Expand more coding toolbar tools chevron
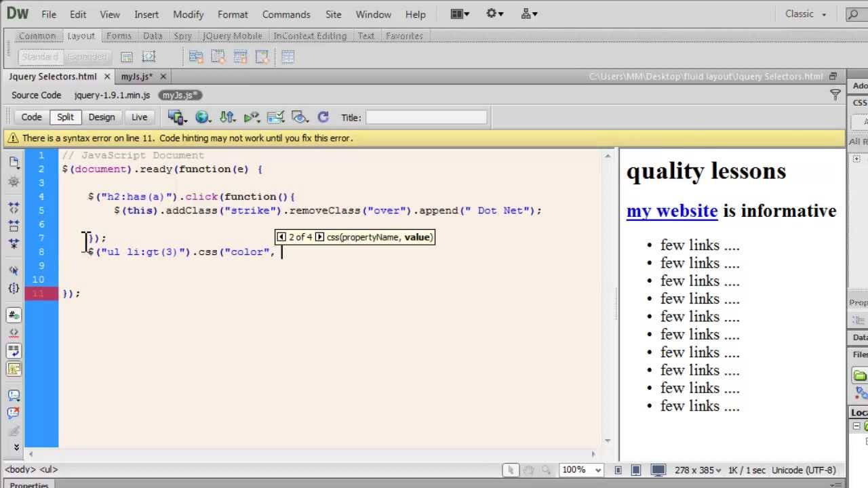Screen dimensions: 868x488 (x=16, y=447)
